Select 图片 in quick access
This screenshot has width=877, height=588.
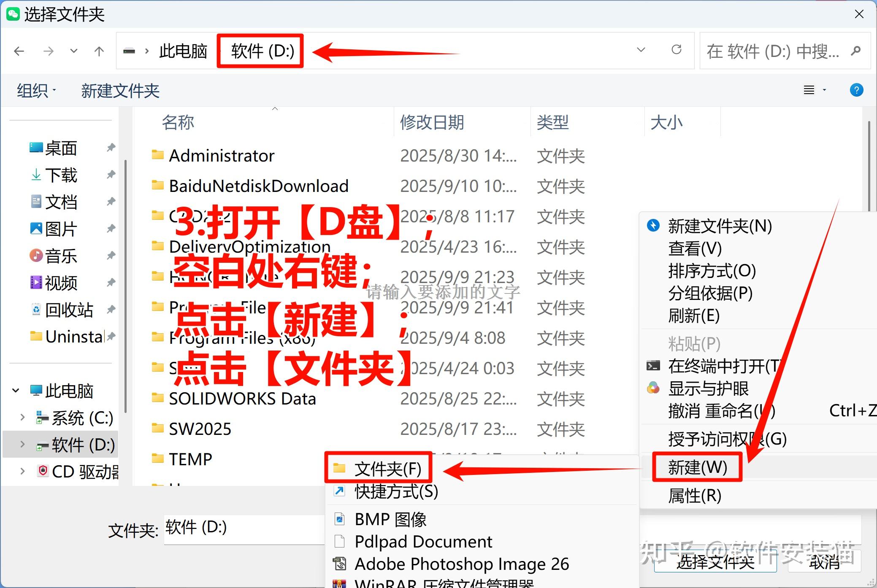[53, 229]
